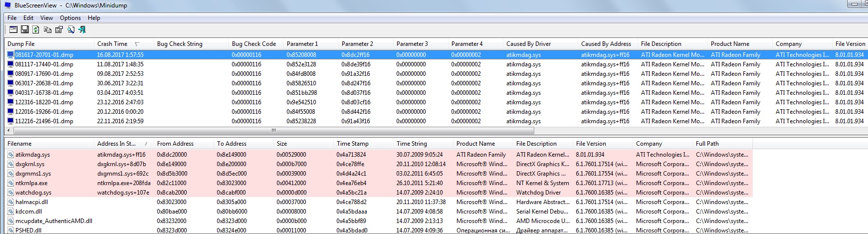Open Advanced Options from the toolbar
This screenshot has width=868, height=234.
[x=13, y=30]
